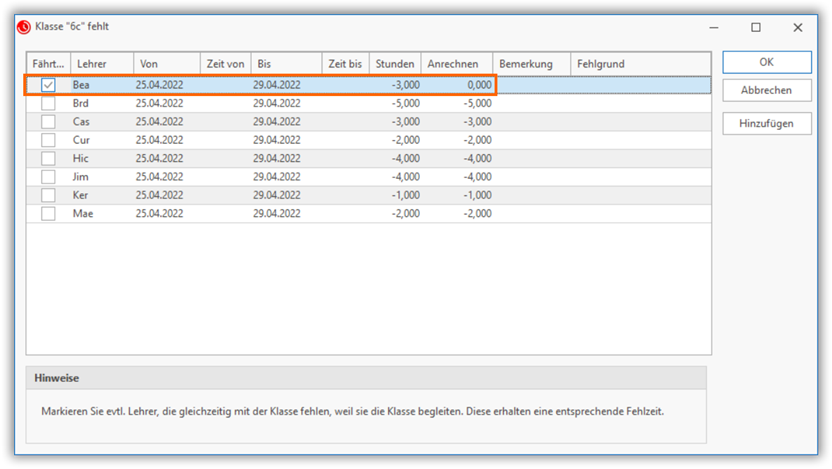Click the Hinzufügen button
This screenshot has height=469, width=832.
pos(766,123)
